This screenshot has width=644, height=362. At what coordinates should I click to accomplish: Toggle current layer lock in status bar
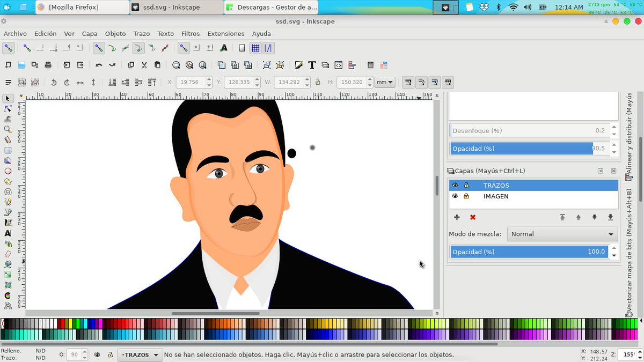tap(110, 355)
